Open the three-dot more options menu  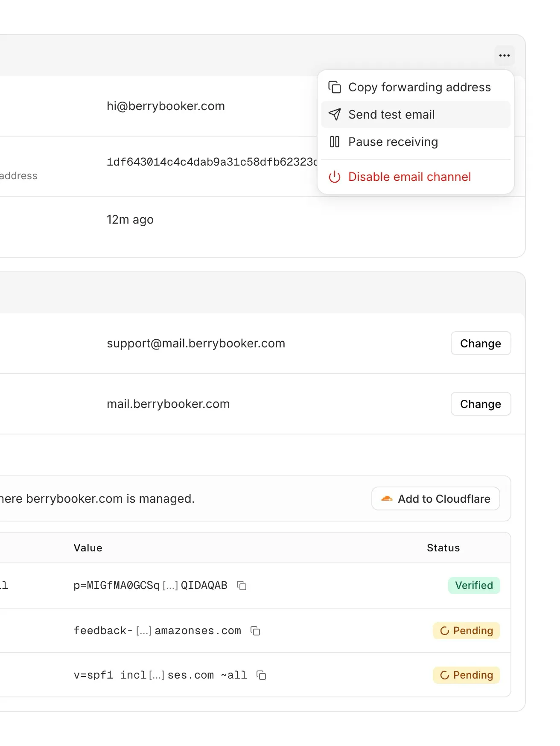point(505,55)
